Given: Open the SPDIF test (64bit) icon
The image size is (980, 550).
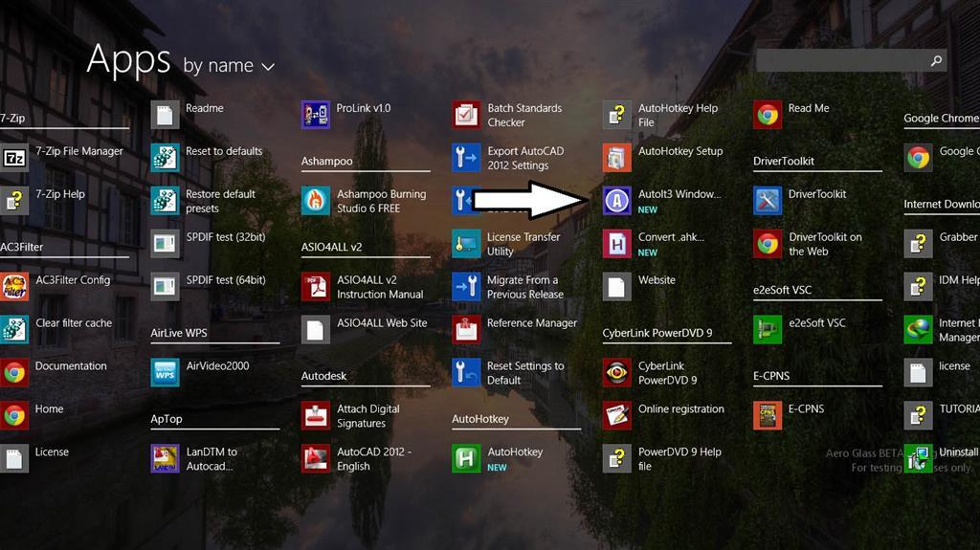Looking at the screenshot, I should 165,287.
